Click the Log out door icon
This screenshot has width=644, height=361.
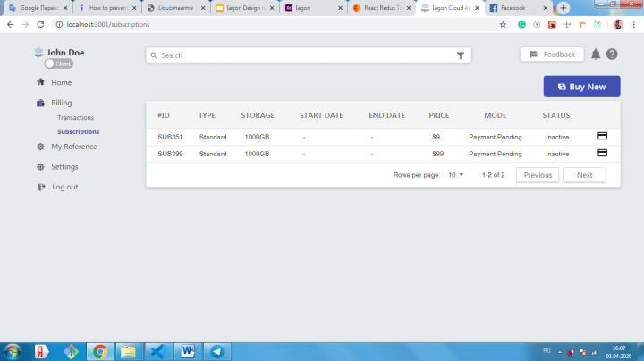[40, 187]
